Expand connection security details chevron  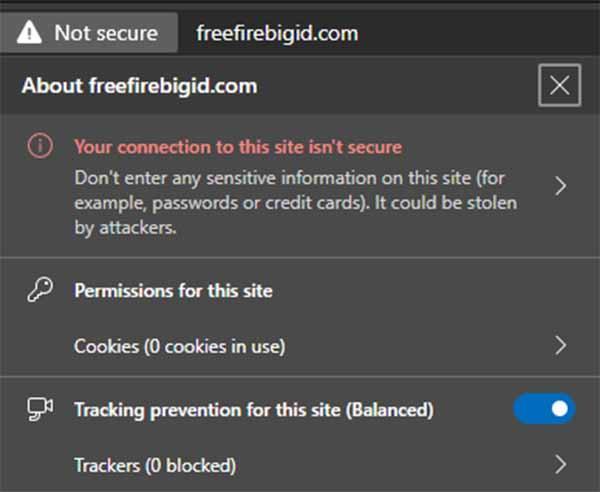coord(561,186)
